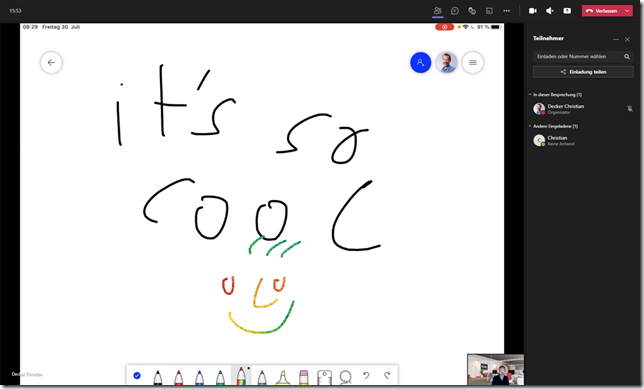Redo the whiteboard stroke
Viewport: 644px width, 389px height.
387,375
